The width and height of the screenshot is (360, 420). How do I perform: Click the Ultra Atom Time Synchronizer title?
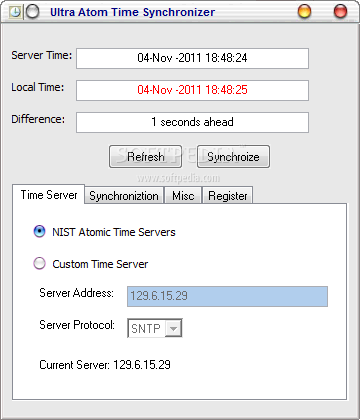coord(132,12)
